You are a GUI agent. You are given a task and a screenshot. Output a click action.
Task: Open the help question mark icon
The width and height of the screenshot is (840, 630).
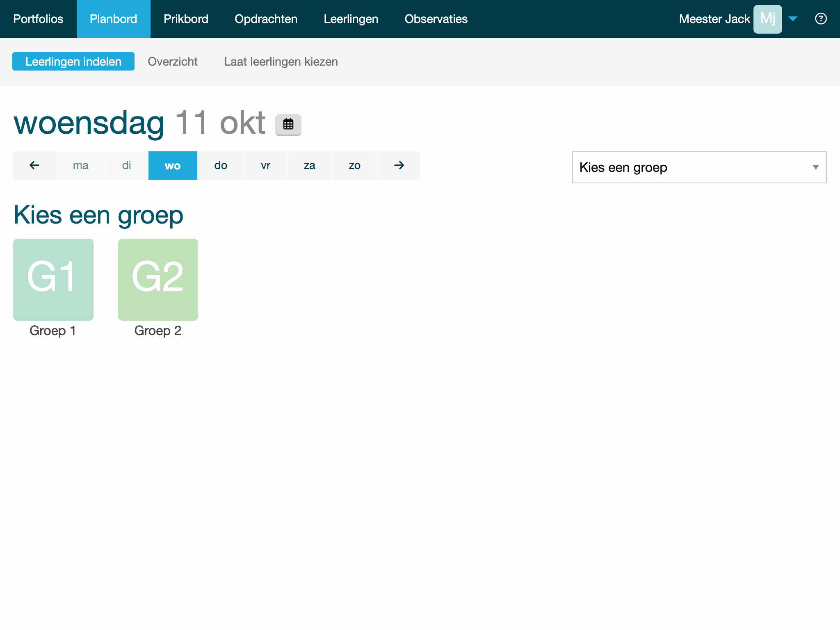821,19
